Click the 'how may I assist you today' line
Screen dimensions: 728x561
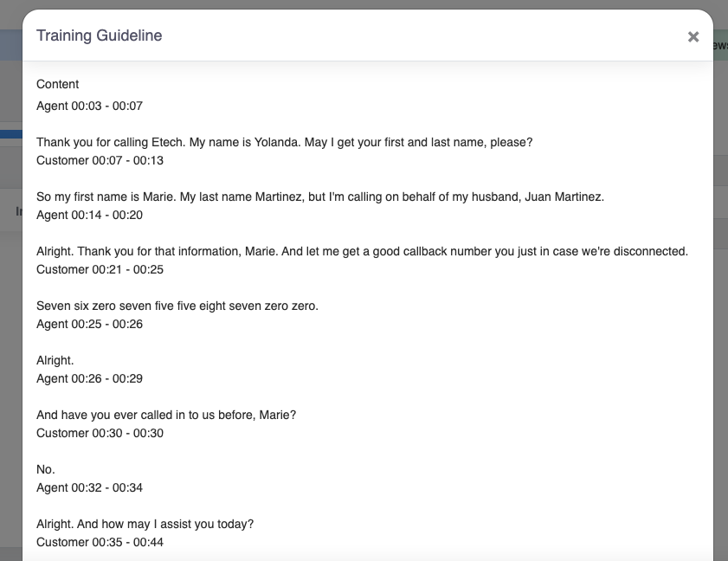[x=145, y=524]
